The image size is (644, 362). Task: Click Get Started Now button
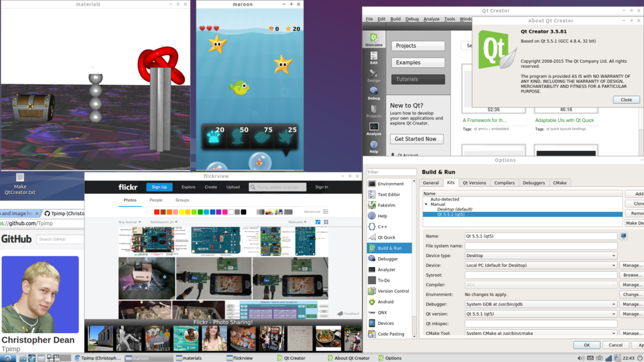(416, 139)
